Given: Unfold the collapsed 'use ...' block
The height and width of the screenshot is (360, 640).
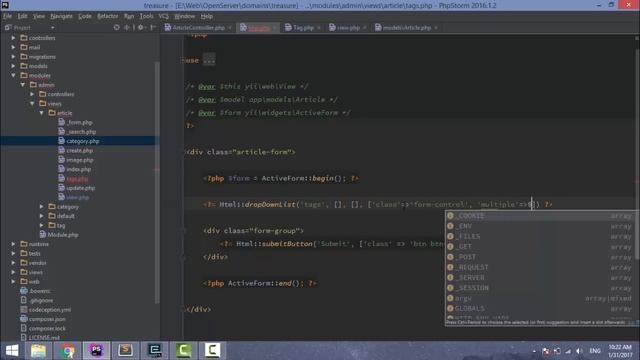Looking at the screenshot, I should pos(209,60).
